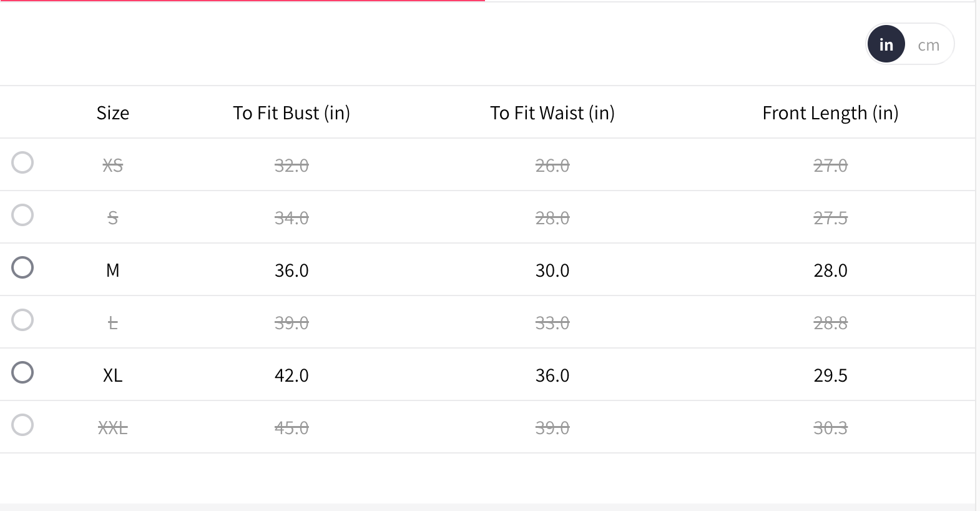The height and width of the screenshot is (511, 980).
Task: Select the M size radio button
Action: coord(22,267)
